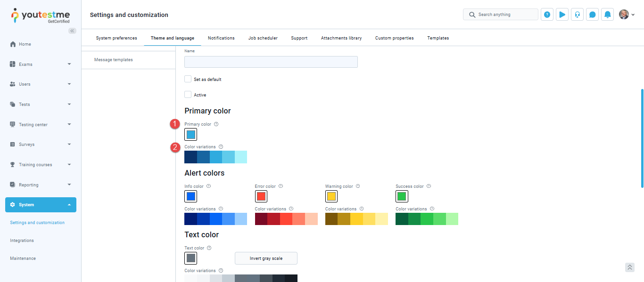
Task: Open the notifications bell icon
Action: coord(608,15)
